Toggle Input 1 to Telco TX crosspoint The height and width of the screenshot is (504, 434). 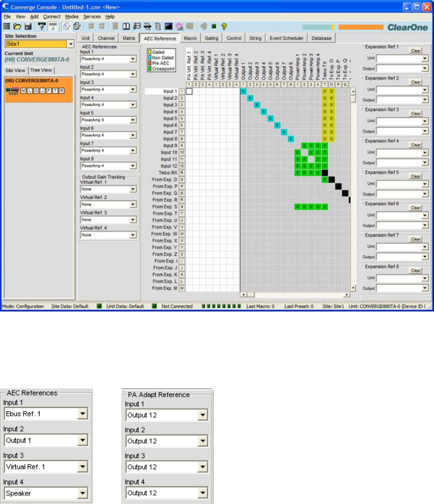click(x=325, y=92)
